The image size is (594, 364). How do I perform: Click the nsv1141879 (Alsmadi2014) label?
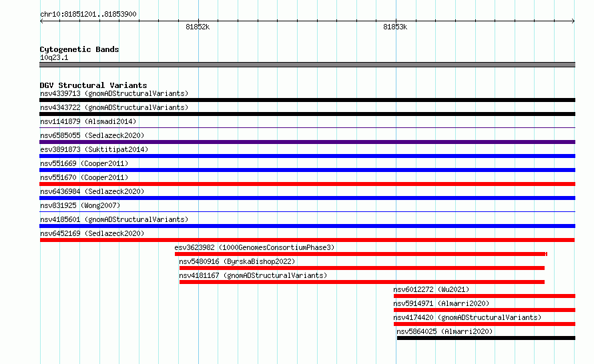[88, 121]
